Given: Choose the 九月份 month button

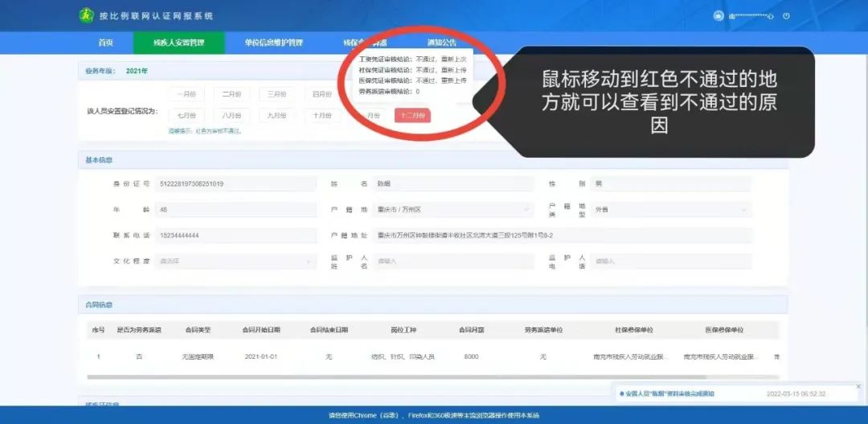Looking at the screenshot, I should [277, 116].
